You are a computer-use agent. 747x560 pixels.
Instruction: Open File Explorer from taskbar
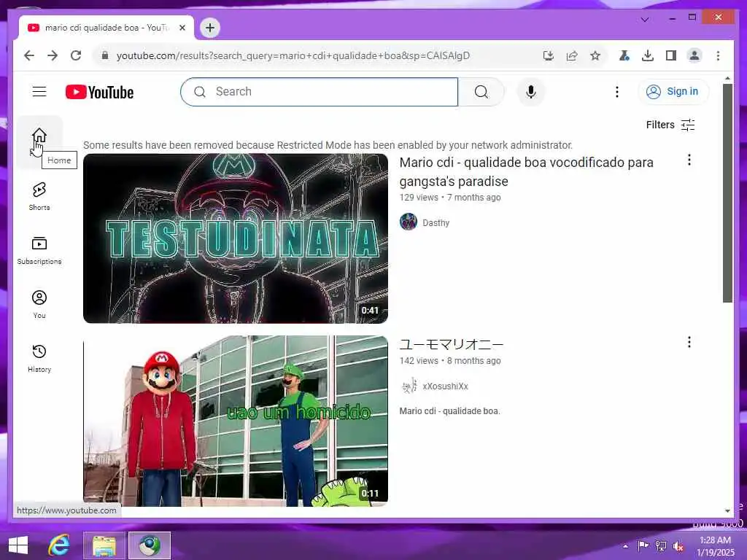104,545
